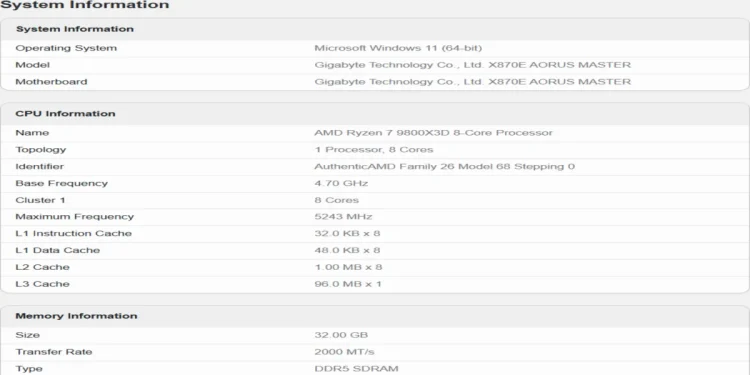
Task: Click the AMD Ryzen 7 9800X3D name value
Action: pyautogui.click(x=433, y=132)
